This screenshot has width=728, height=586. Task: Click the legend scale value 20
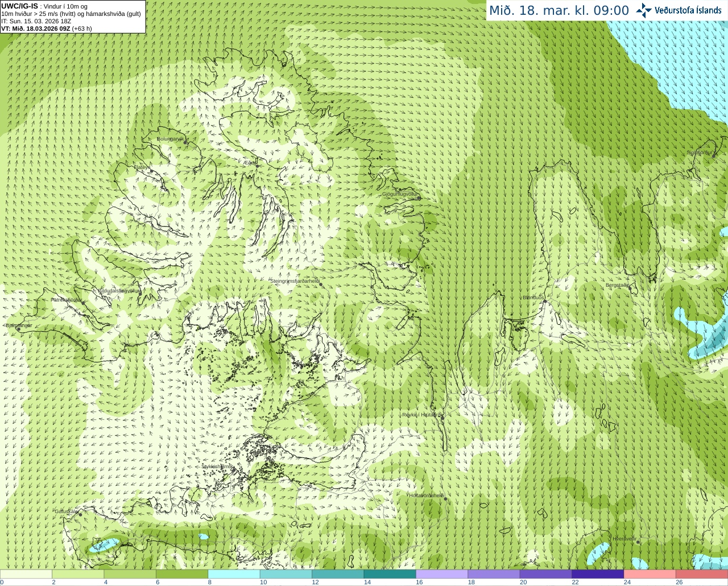point(523,583)
